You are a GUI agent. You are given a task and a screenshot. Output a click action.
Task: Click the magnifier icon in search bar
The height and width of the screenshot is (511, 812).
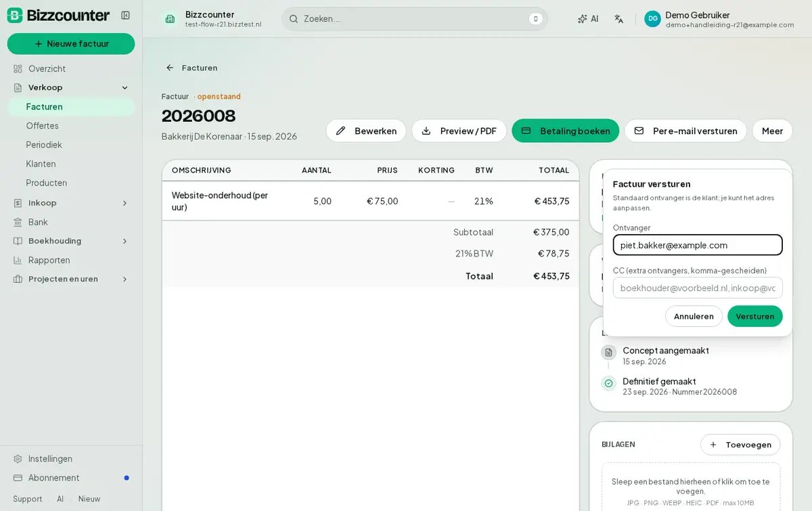pos(294,19)
